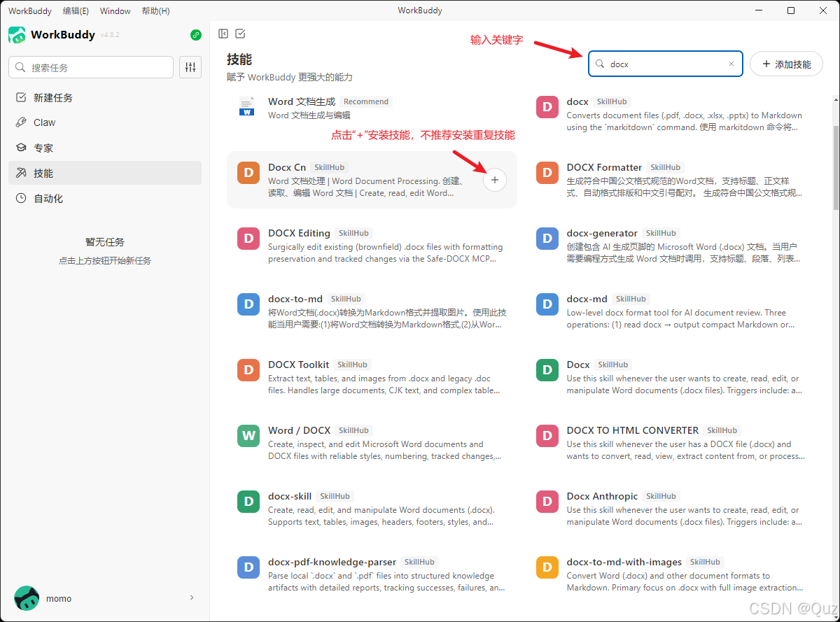This screenshot has width=840, height=622.
Task: Click the Word / DOCX skill icon
Action: click(x=248, y=436)
